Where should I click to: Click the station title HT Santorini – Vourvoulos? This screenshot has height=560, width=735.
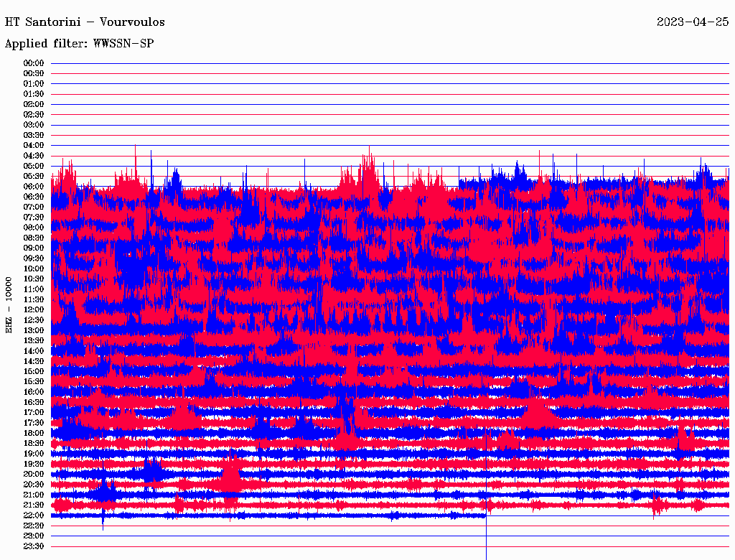[85, 22]
